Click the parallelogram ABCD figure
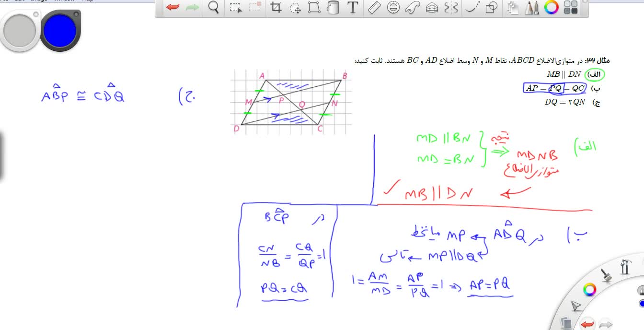 click(291, 102)
